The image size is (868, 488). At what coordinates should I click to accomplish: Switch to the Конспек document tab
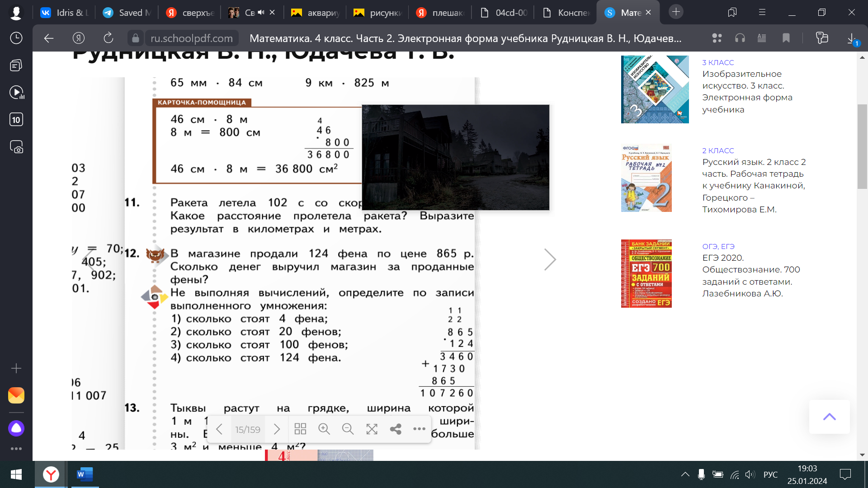coord(565,13)
